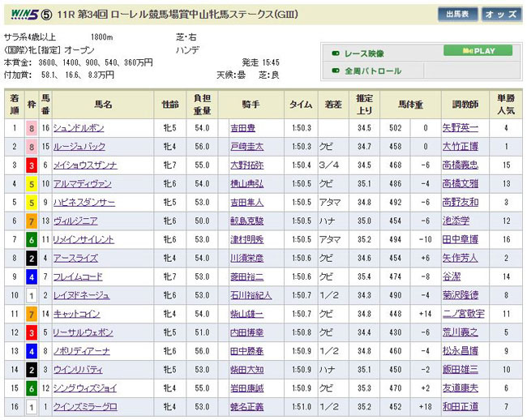
Task: Click the arrow icon beside レース映像
Action: 336,53
